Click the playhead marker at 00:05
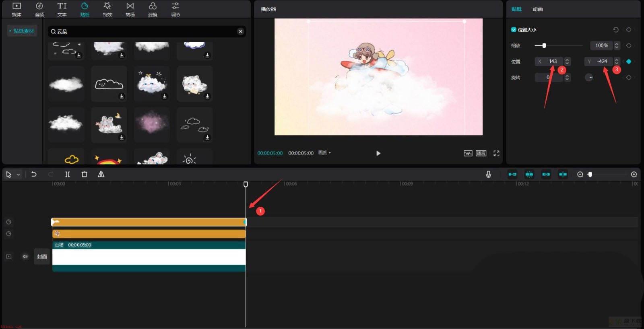Image resolution: width=644 pixels, height=329 pixels. click(x=246, y=184)
